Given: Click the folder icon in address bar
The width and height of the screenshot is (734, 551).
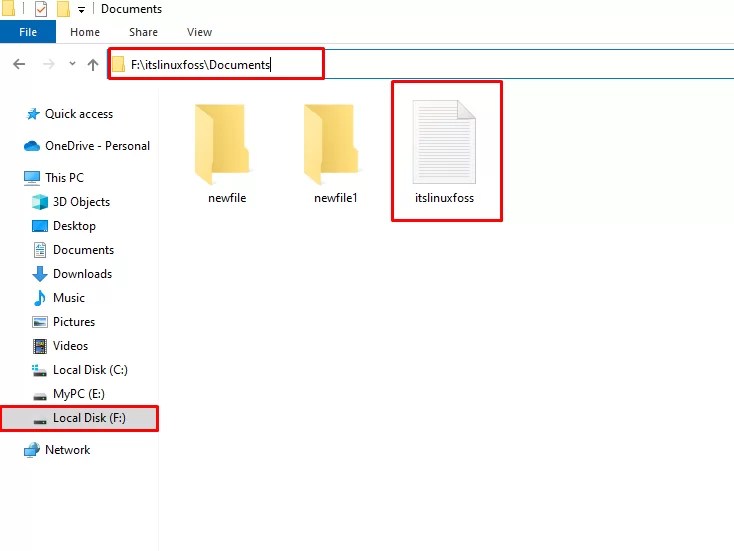Looking at the screenshot, I should tap(118, 64).
